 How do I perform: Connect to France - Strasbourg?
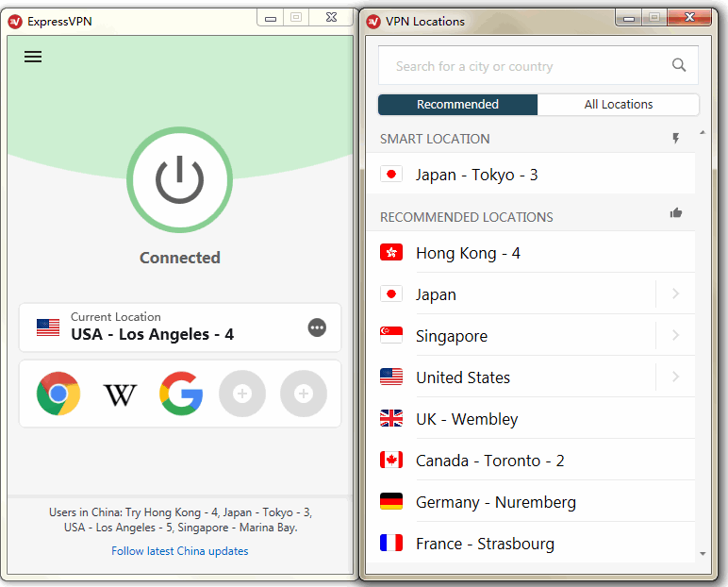point(531,543)
